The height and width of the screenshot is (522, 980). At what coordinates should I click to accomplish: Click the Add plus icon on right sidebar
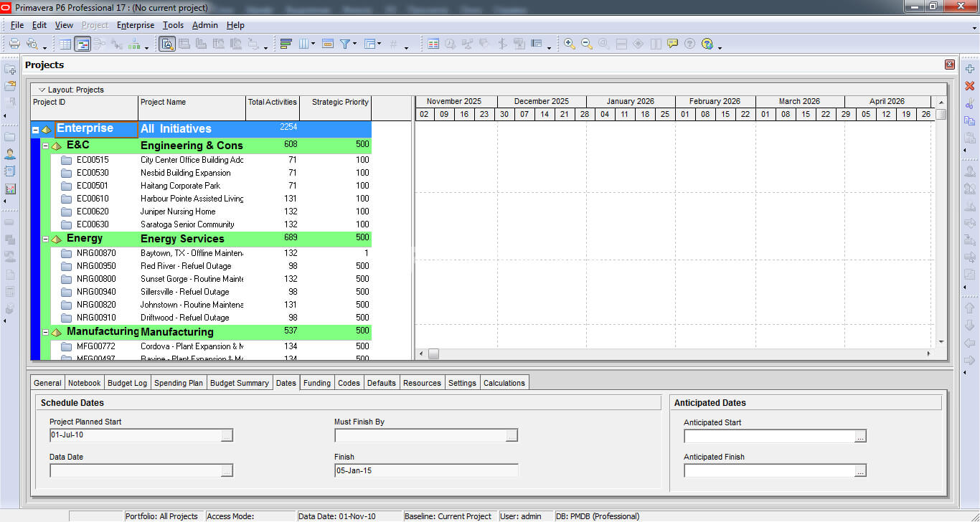tap(970, 69)
